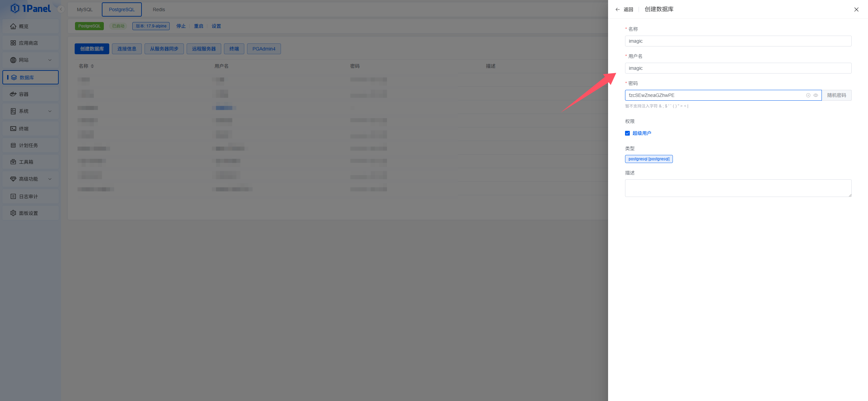Click the 高级功能 diamond icon

tap(13, 179)
